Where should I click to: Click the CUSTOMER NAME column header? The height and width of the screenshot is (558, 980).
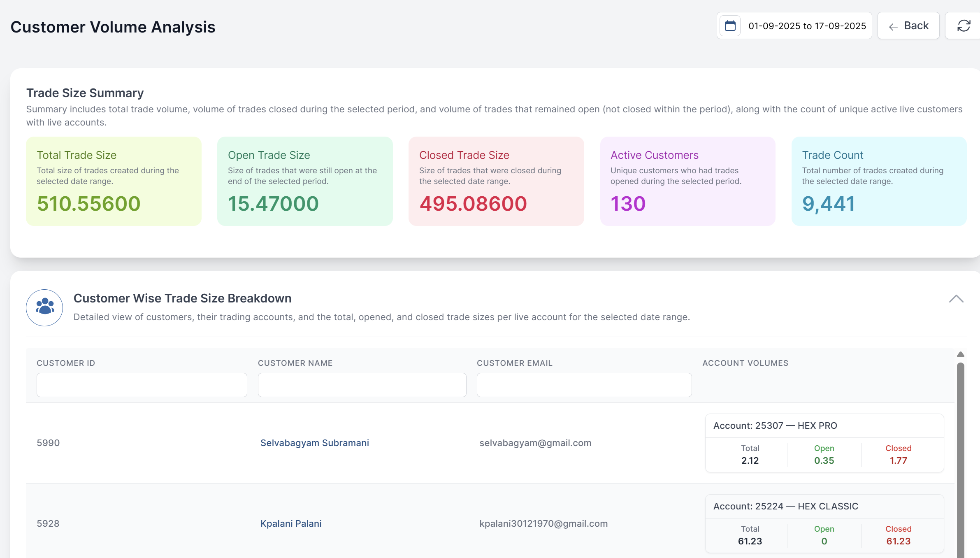coord(295,363)
